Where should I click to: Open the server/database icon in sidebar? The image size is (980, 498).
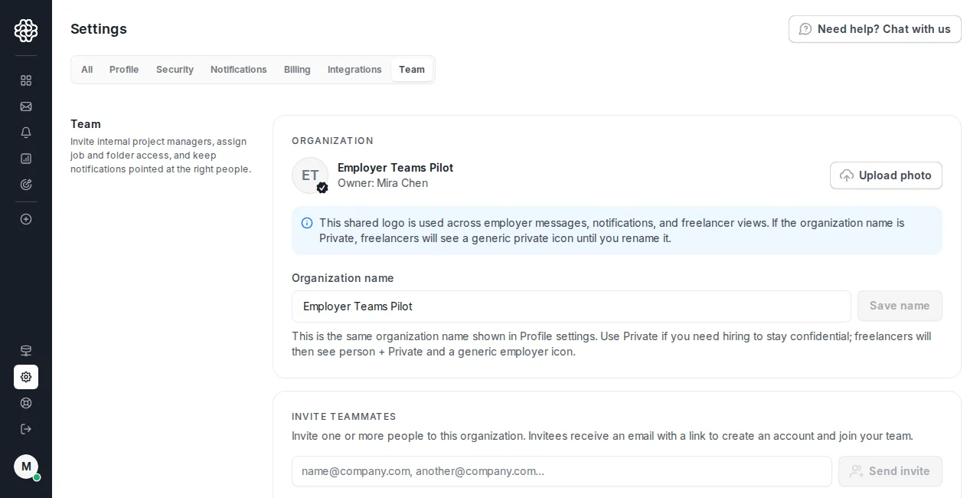[x=26, y=351]
